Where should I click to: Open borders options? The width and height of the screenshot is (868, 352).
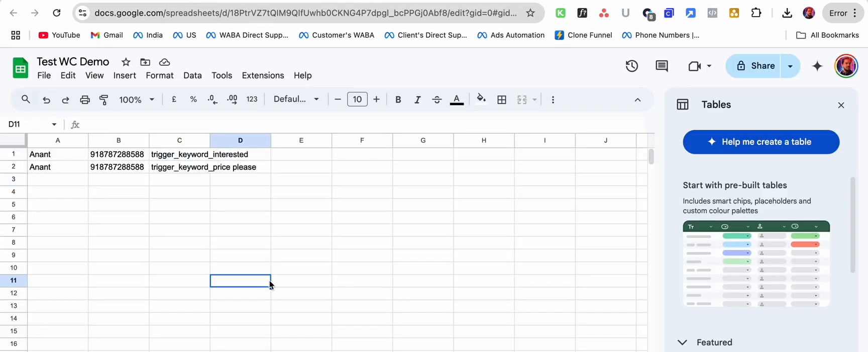coord(501,100)
